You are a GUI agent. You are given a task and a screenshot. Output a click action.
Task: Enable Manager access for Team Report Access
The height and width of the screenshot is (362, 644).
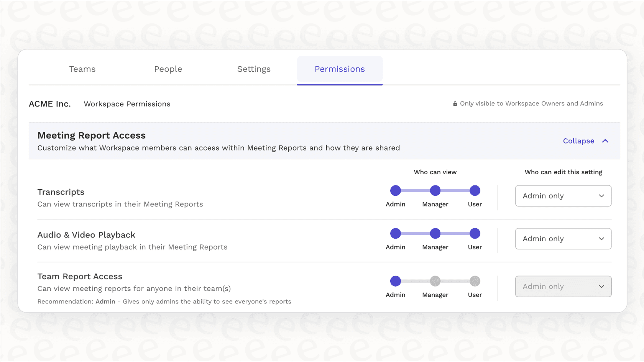click(x=435, y=281)
